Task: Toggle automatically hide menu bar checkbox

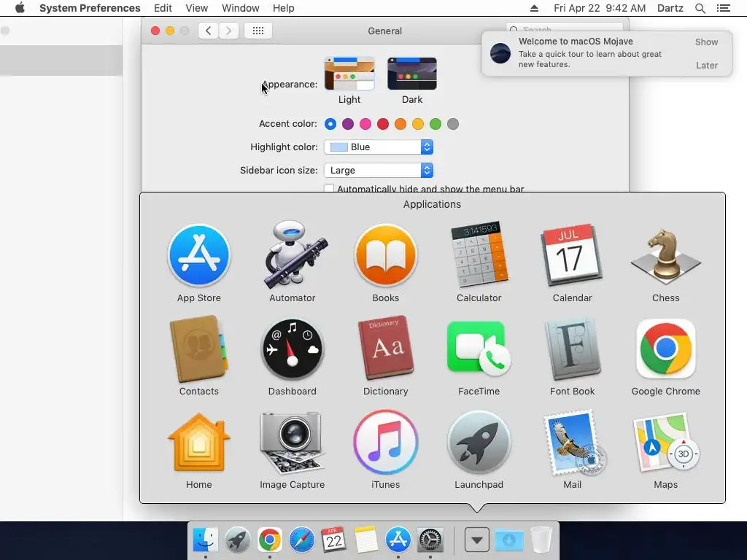Action: click(329, 188)
